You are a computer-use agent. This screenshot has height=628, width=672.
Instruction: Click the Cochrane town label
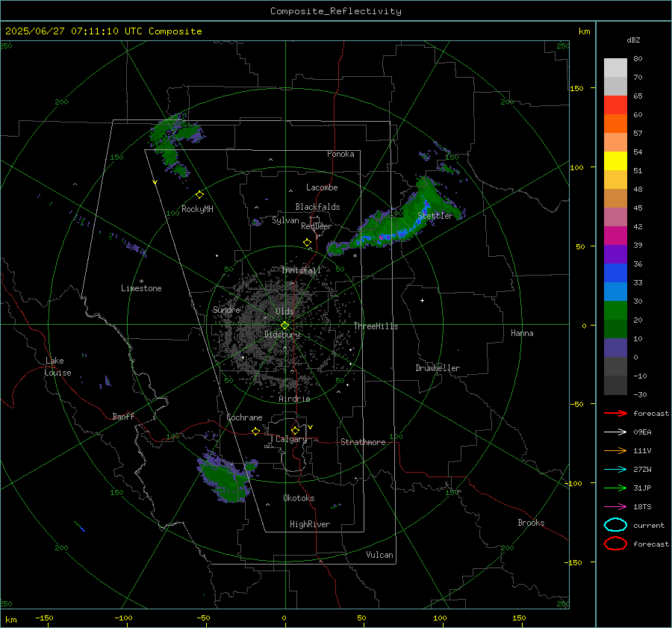244,417
